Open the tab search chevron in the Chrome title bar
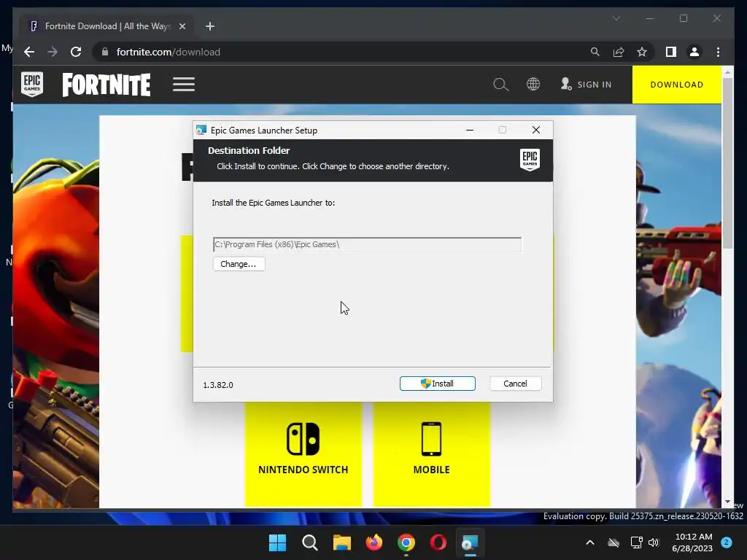Viewport: 747px width, 560px height. point(616,18)
